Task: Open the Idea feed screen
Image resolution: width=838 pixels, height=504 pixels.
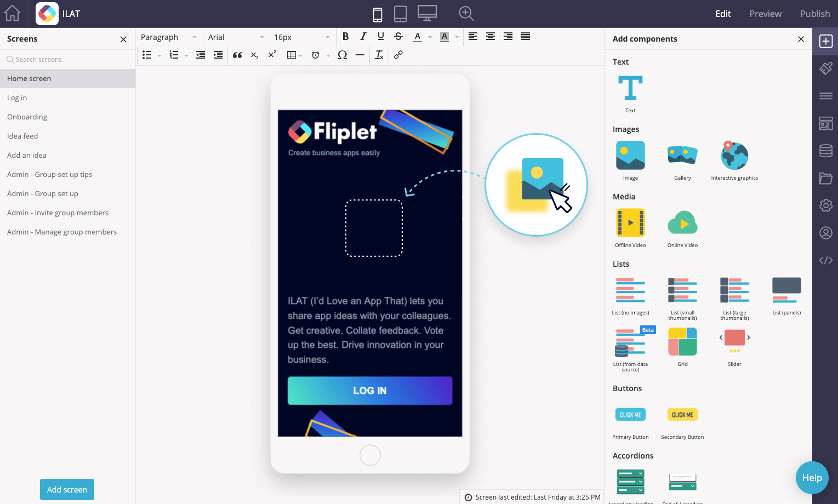Action: pyautogui.click(x=68, y=136)
